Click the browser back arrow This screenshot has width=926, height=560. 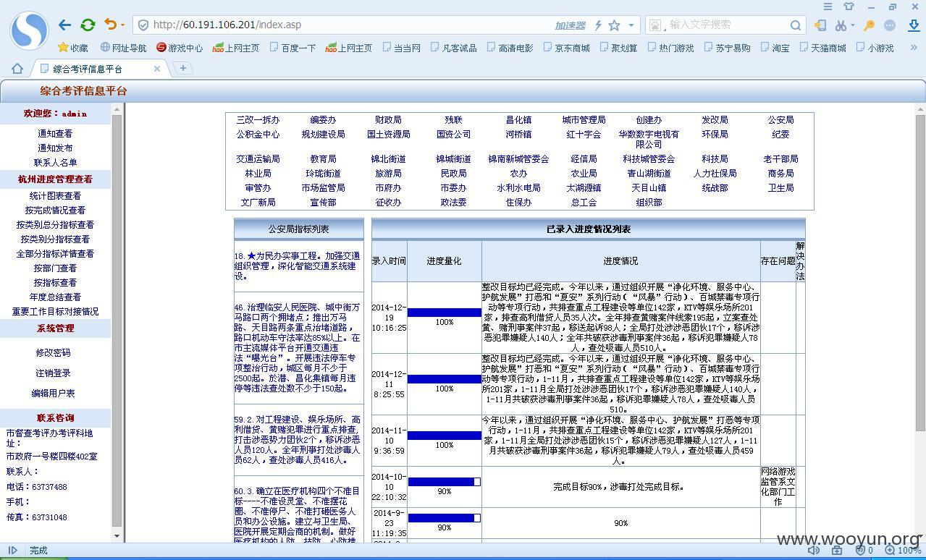[65, 25]
